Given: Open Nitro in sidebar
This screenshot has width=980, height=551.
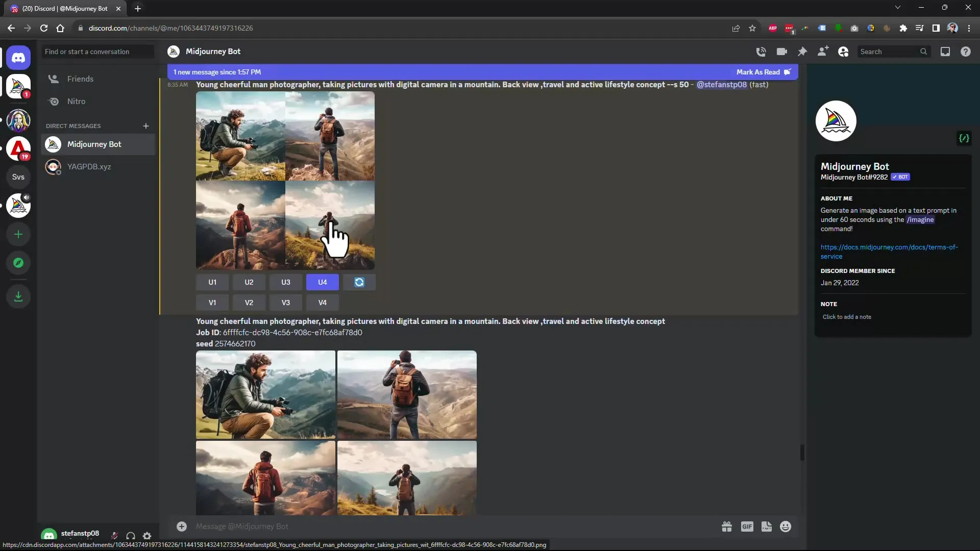Looking at the screenshot, I should (98, 102).
